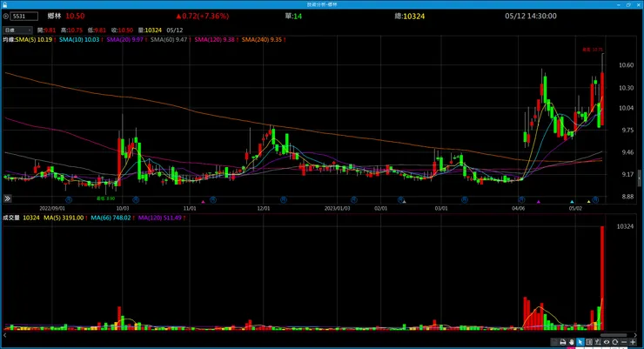Click the SMA(120) 9.38 indicator label
Viewport: 644px width, 349px height.
coord(214,39)
